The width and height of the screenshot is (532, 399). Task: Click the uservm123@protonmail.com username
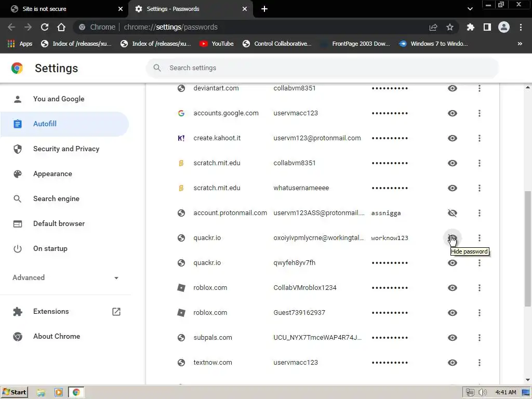[317, 138]
